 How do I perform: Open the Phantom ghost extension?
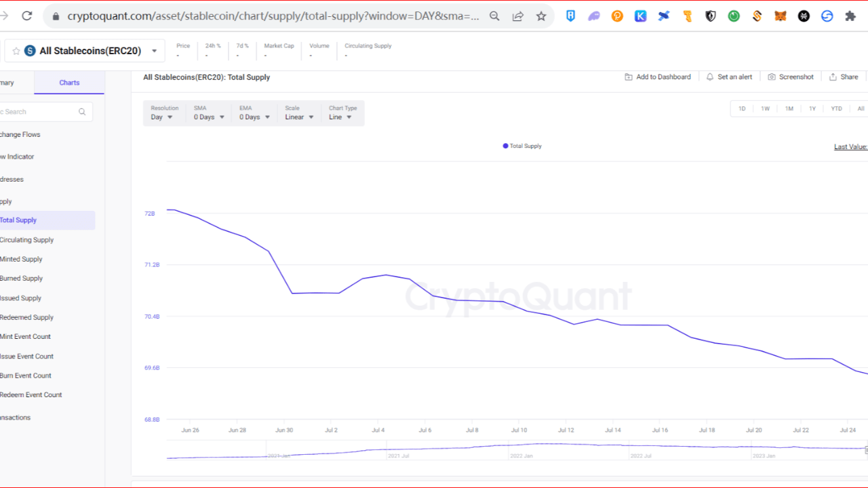click(594, 16)
